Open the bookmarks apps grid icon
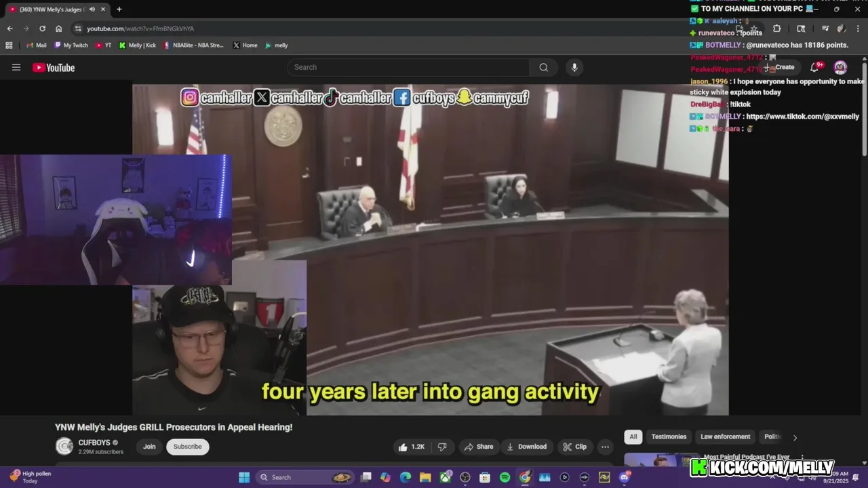Viewport: 868px width, 488px height. pos(9,45)
